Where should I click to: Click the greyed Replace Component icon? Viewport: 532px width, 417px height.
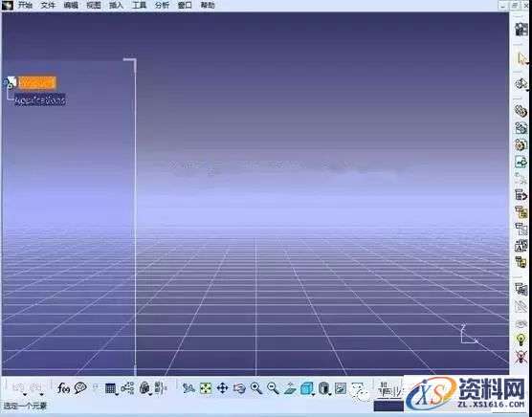point(521,178)
